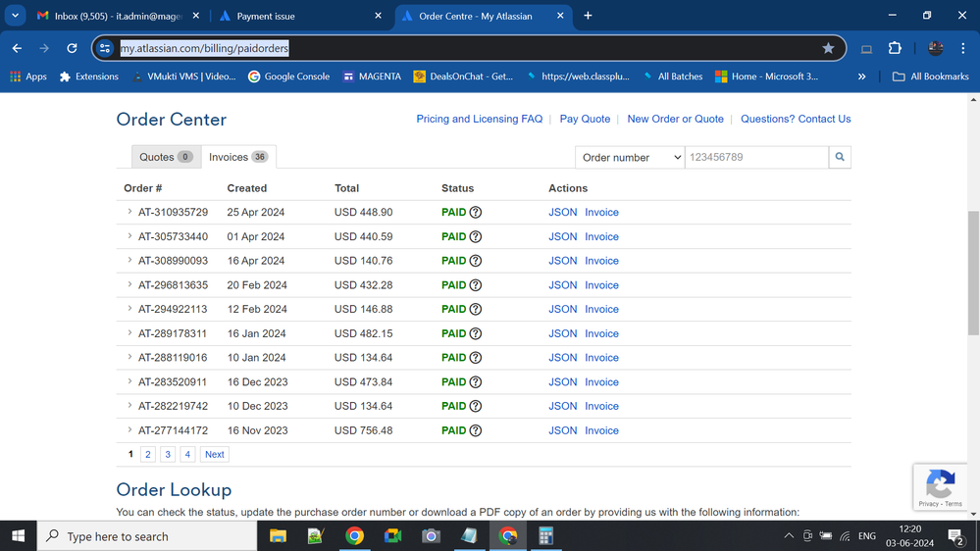Expand order AT-282219742 row
980x551 pixels.
pyautogui.click(x=130, y=406)
